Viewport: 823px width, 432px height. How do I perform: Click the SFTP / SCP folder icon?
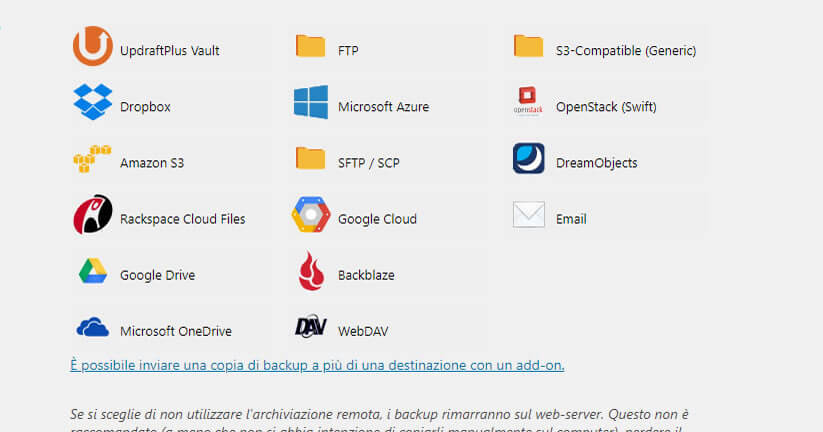[311, 158]
